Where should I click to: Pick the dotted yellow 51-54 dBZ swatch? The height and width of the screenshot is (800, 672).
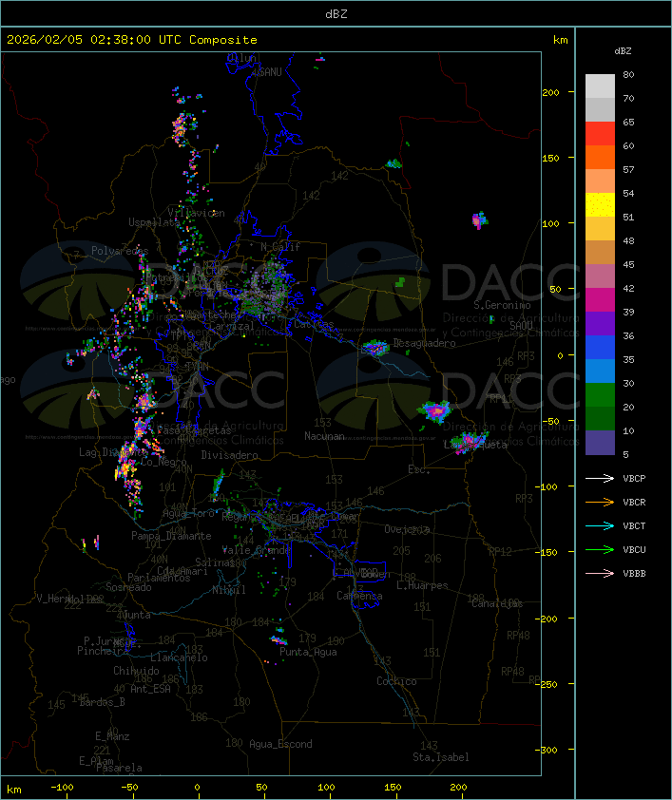600,204
